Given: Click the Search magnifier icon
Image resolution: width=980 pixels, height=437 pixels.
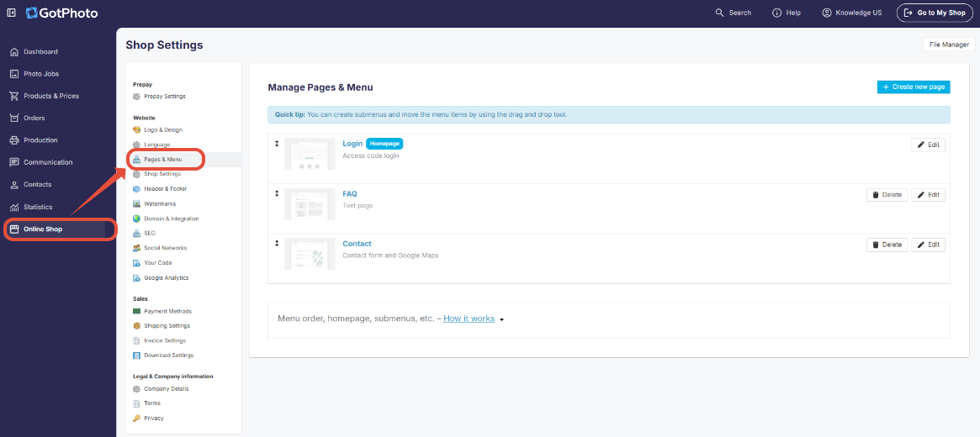Looking at the screenshot, I should coord(719,13).
